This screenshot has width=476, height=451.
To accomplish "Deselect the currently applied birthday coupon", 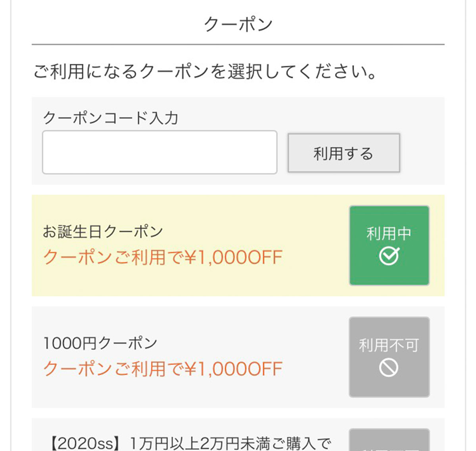I will coord(389,245).
